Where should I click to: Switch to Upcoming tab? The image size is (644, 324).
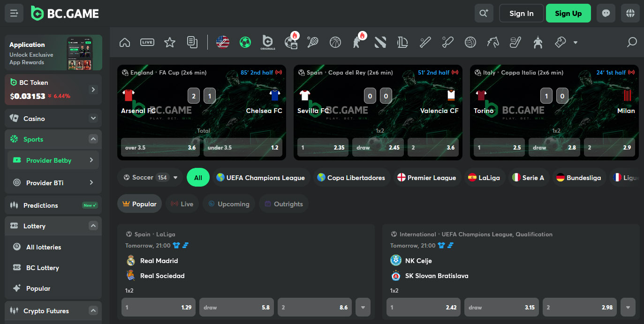coord(229,204)
